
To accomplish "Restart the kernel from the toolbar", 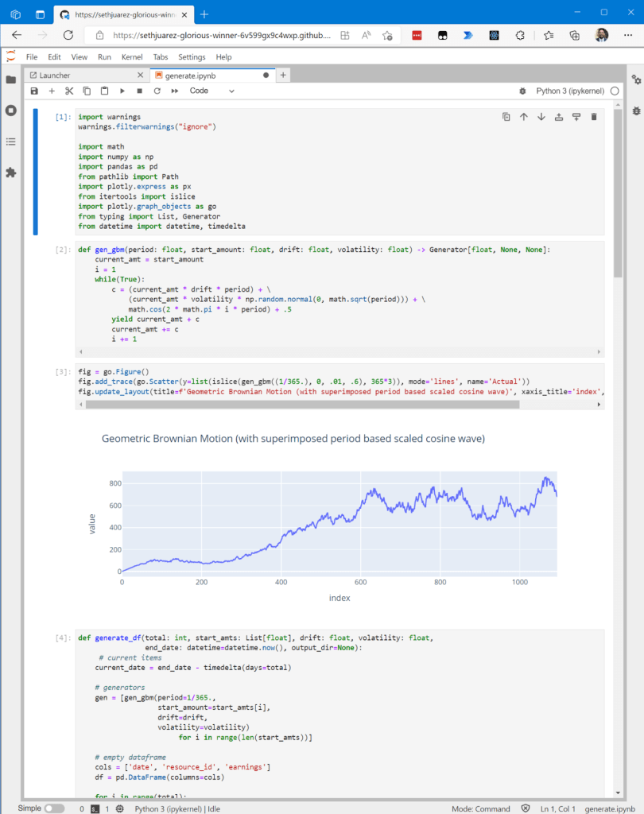I will (157, 91).
